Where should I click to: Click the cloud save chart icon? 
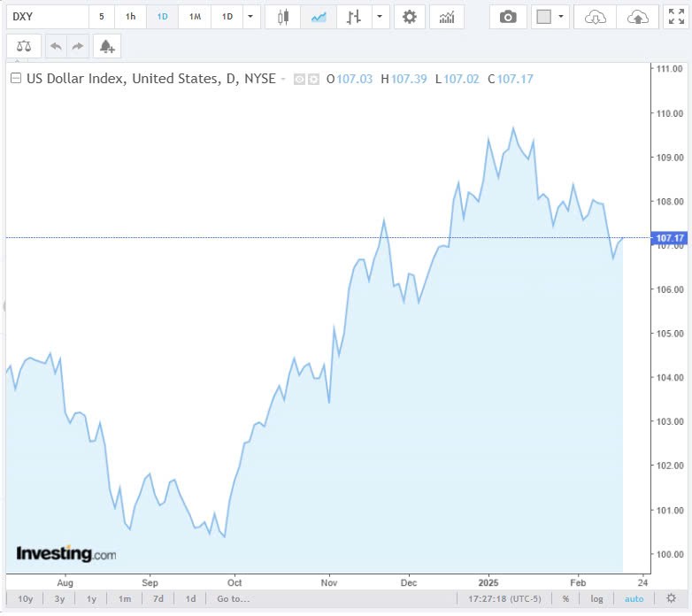[x=637, y=17]
